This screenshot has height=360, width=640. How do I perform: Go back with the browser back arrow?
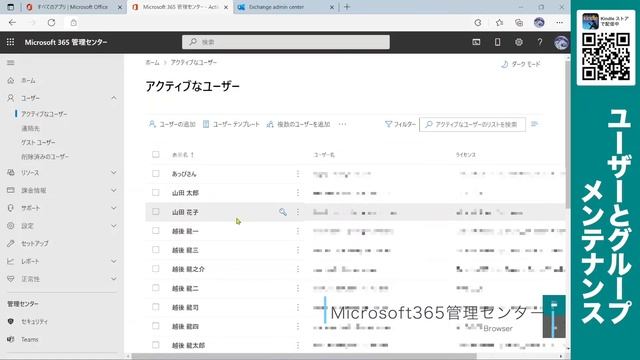point(12,23)
